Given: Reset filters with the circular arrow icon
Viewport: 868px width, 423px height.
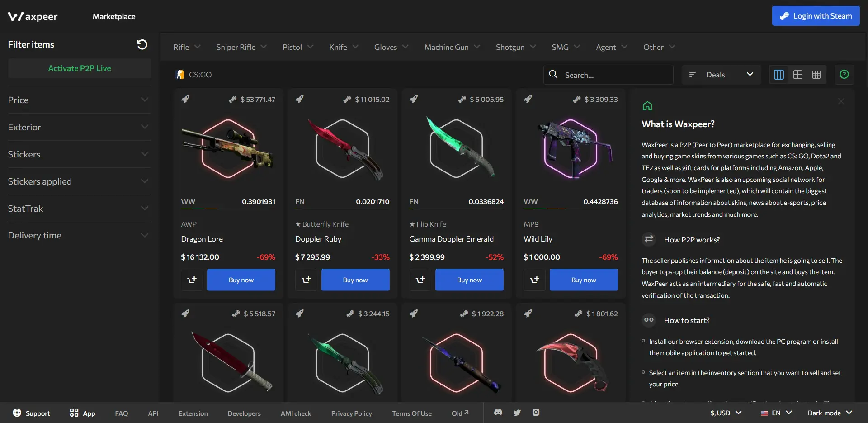Looking at the screenshot, I should tap(142, 44).
